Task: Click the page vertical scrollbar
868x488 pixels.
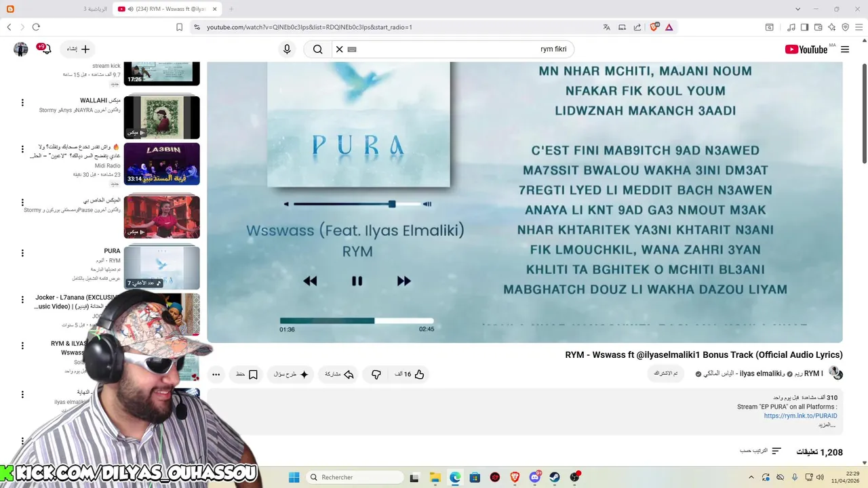Action: (x=864, y=112)
